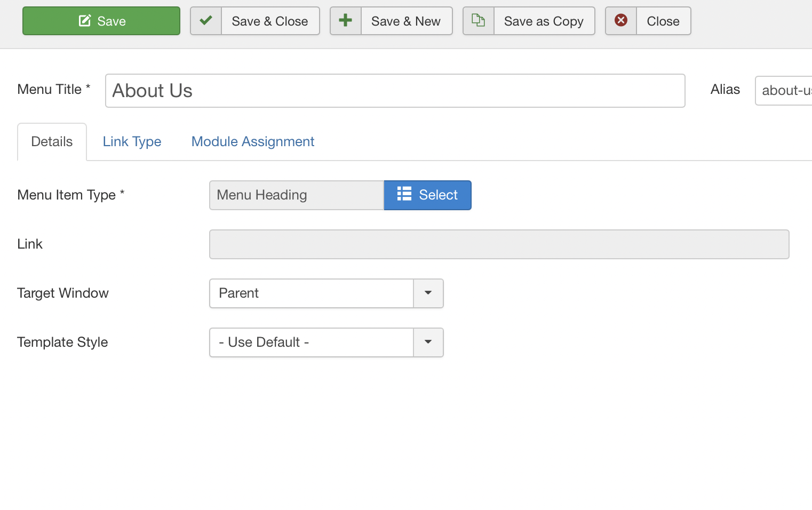This screenshot has width=812, height=510.
Task: Click the Menu Heading type field
Action: 296,195
